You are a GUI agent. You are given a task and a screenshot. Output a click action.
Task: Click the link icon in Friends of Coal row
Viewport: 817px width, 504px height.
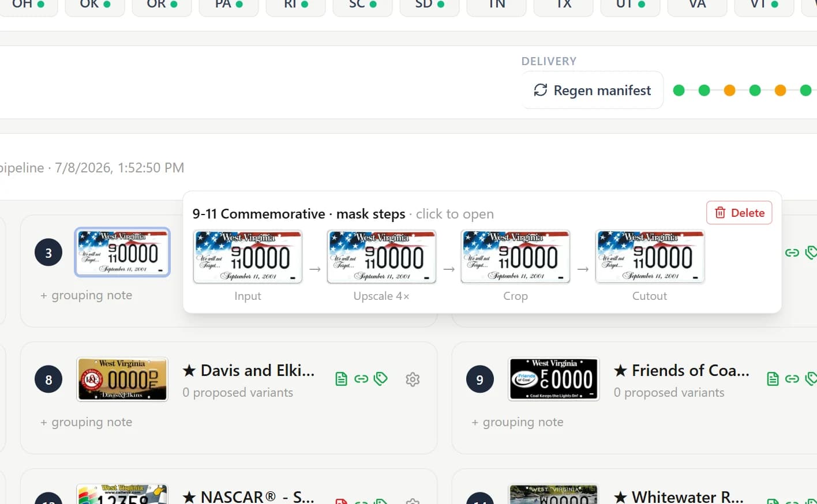point(792,379)
